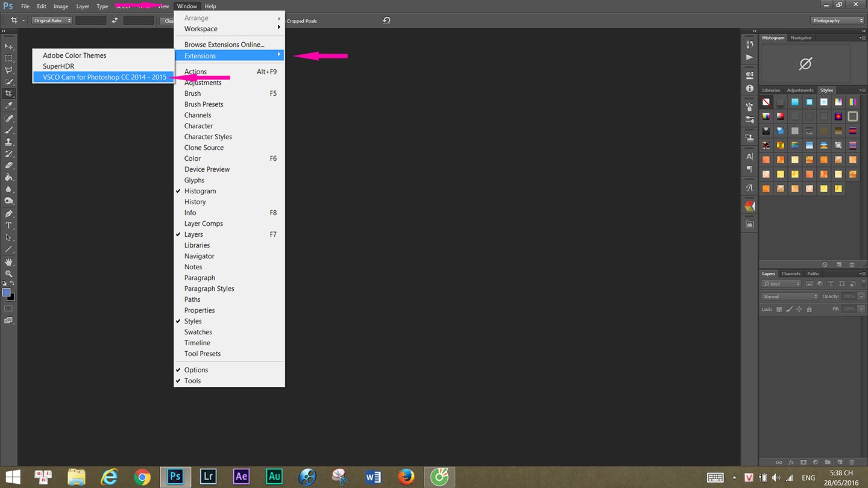Select the Horizontal Type tool
Image resolution: width=868 pixels, height=488 pixels.
pos(8,226)
